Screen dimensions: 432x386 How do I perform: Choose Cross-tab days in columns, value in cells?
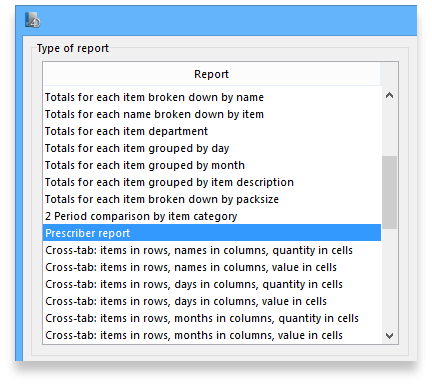212,301
